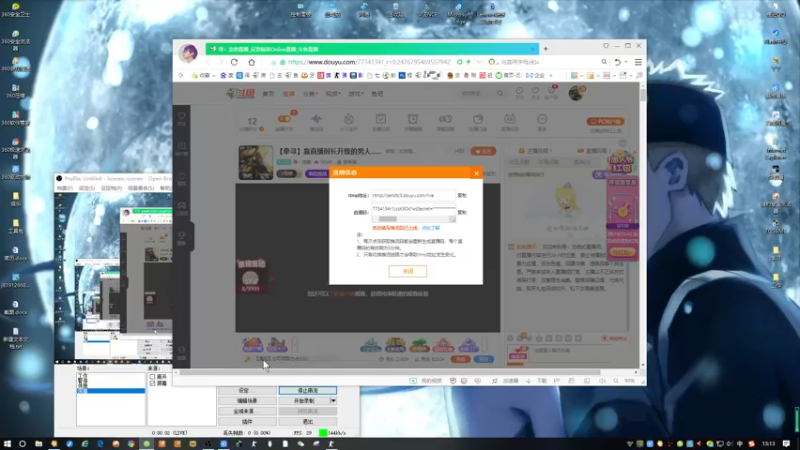Open the blue 点此了解 link
800x450 pixels.
[x=431, y=228]
